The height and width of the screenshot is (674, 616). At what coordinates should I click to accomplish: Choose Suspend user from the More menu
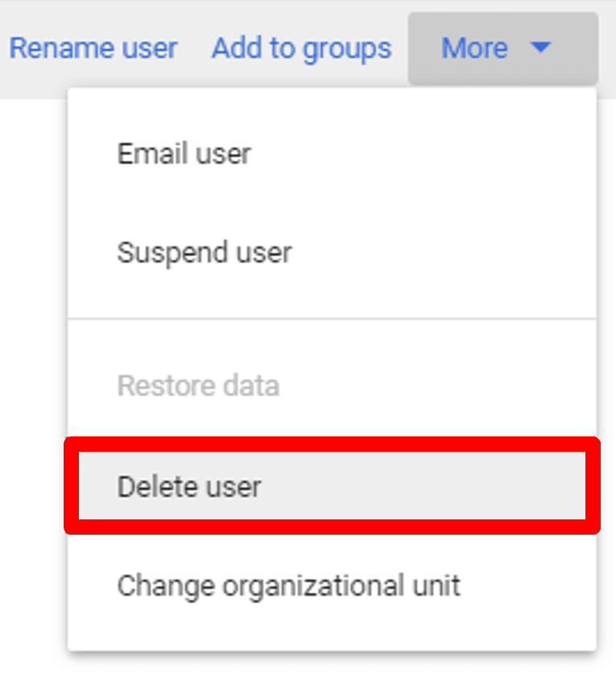(204, 252)
